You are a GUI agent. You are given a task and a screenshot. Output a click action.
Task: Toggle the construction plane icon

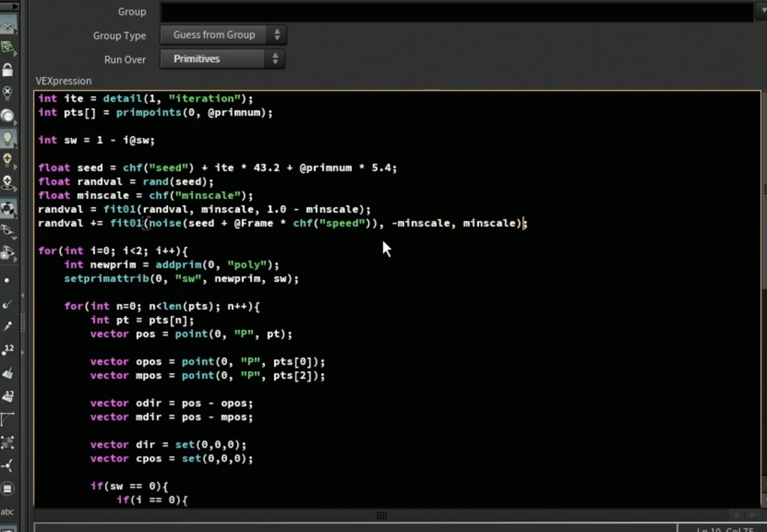click(x=8, y=48)
